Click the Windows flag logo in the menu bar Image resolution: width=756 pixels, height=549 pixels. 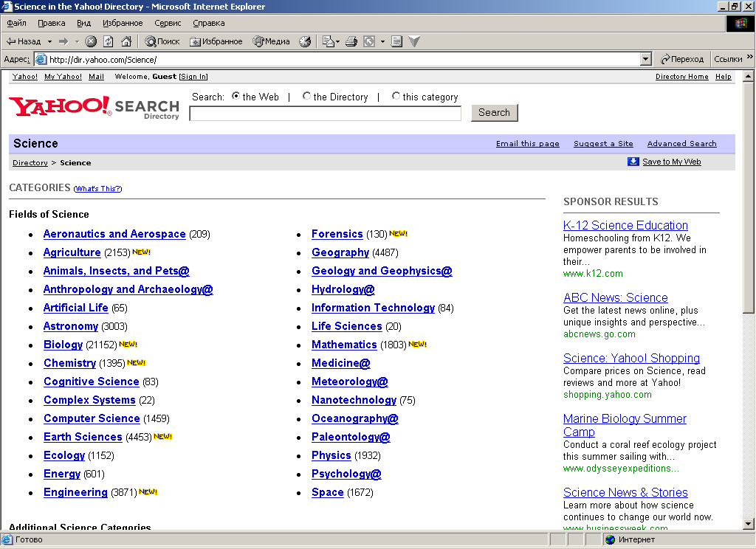(x=740, y=23)
